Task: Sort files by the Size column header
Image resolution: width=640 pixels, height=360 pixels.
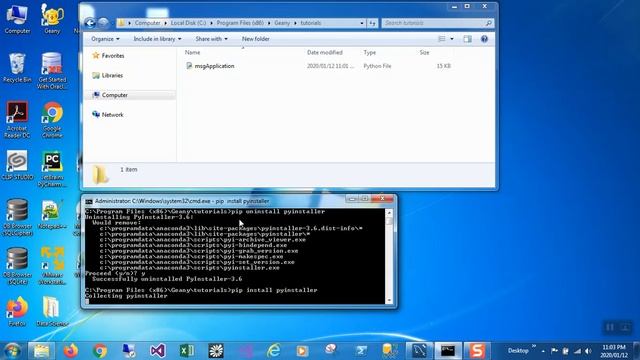Action: tap(424, 52)
